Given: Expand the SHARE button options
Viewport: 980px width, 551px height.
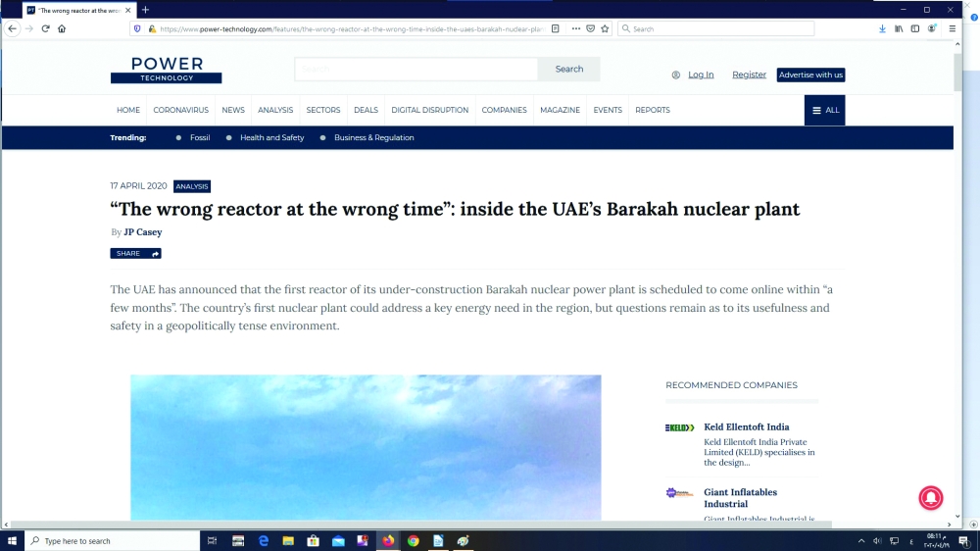Looking at the screenshot, I should (135, 253).
